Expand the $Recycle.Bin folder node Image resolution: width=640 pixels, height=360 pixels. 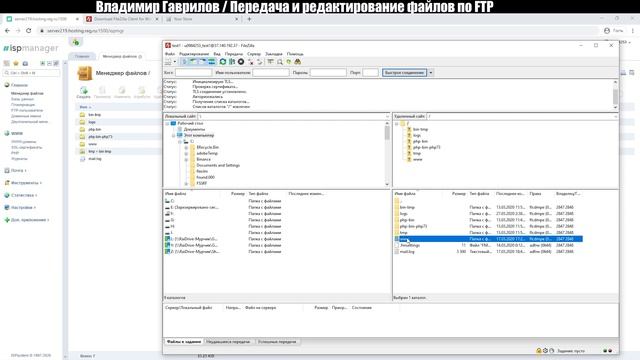pyautogui.click(x=186, y=147)
